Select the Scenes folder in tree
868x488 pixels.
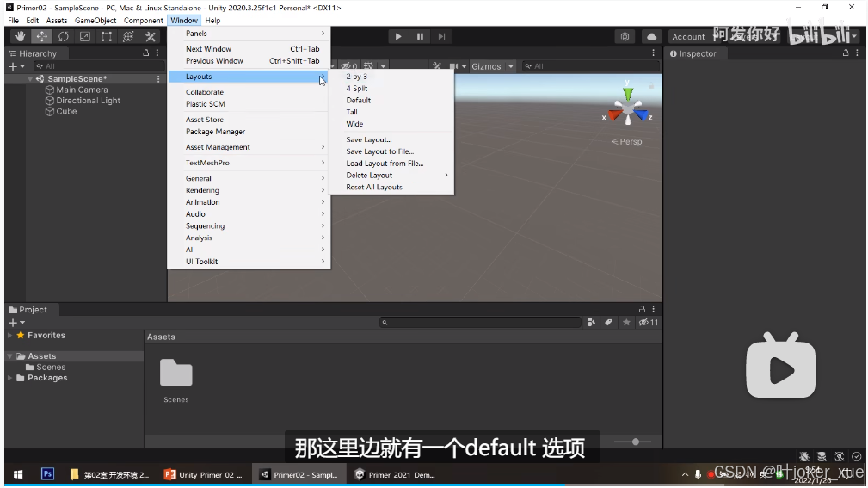click(51, 368)
